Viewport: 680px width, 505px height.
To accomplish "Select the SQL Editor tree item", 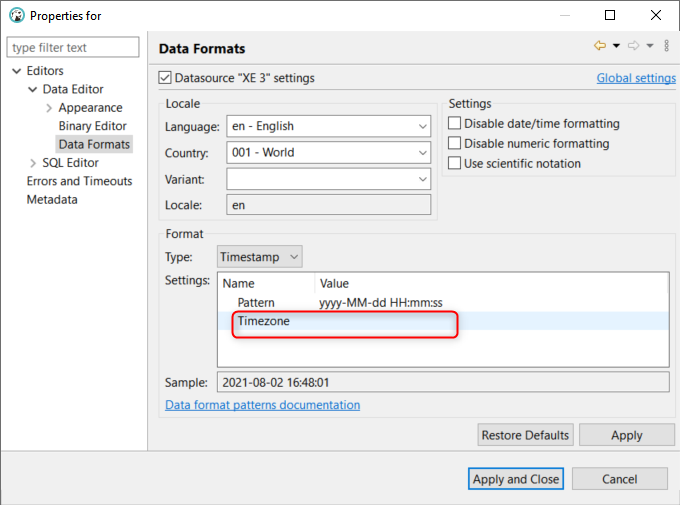I will (70, 163).
